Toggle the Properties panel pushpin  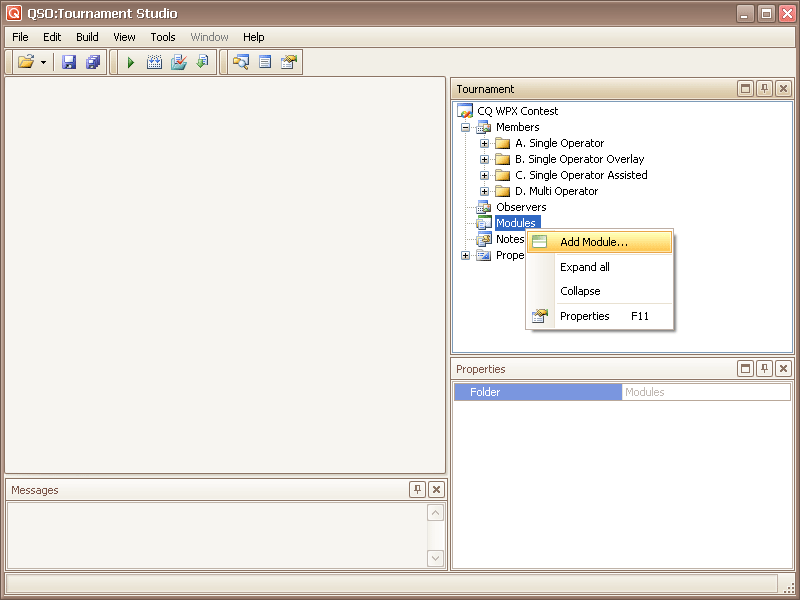[x=764, y=369]
